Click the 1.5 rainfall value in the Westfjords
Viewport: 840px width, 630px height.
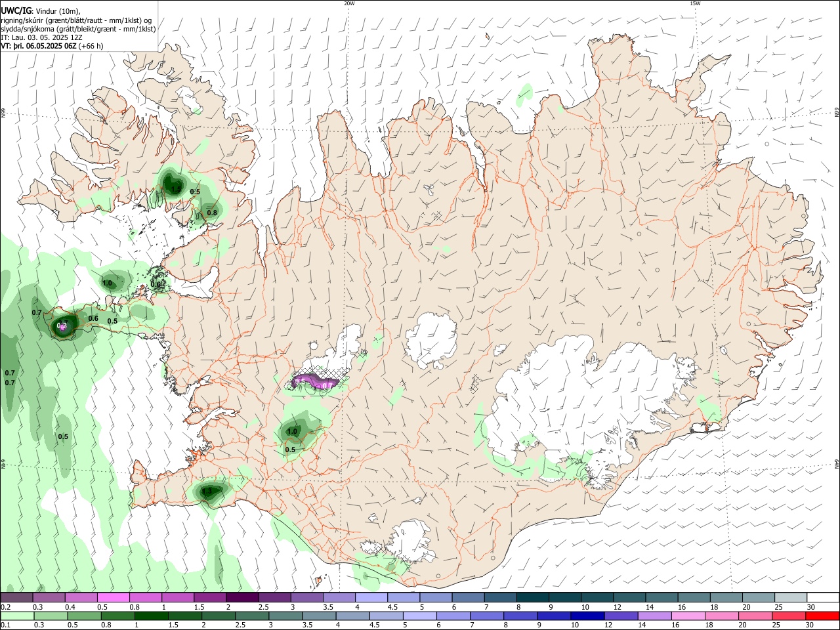(176, 190)
